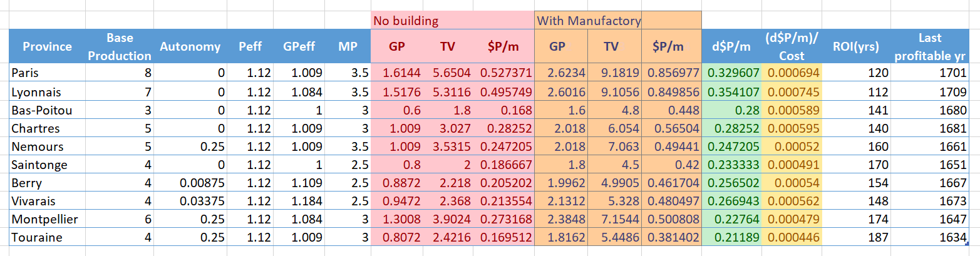Select the Last profitable yr header
The image size is (980, 256).
pos(930,46)
